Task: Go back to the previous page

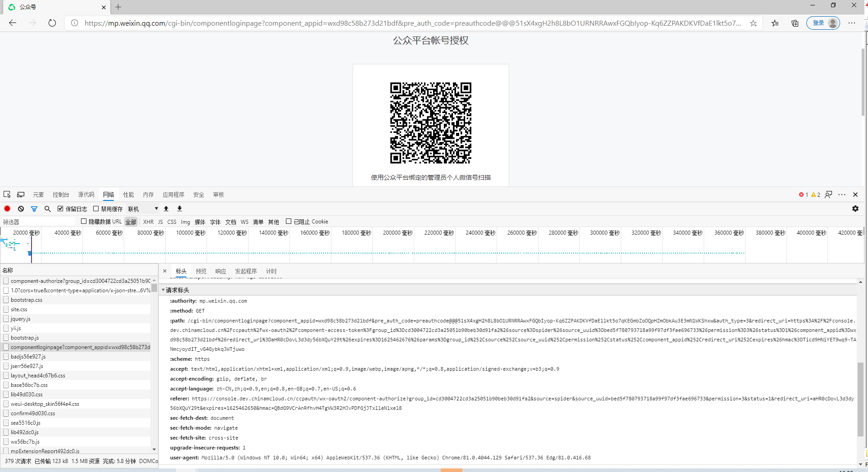Action: tap(13, 23)
